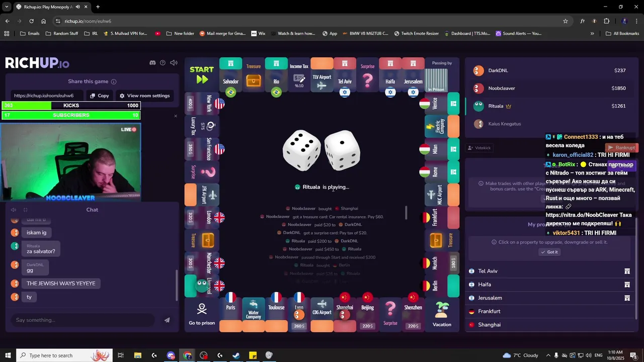Bookmark this page with star icon
The image size is (644, 362).
click(x=566, y=21)
